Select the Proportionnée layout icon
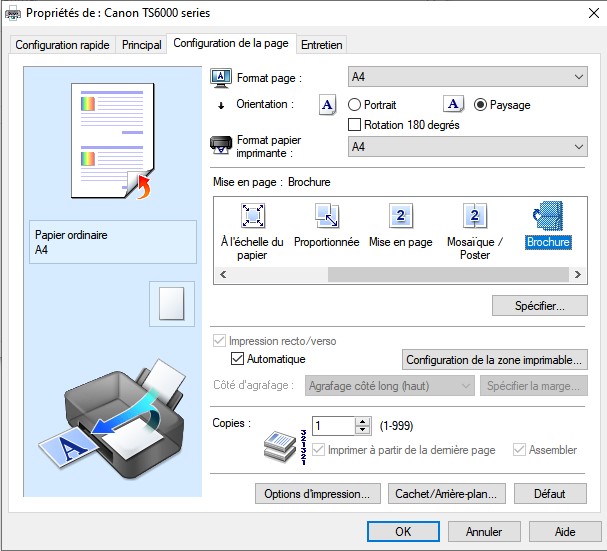The image size is (607, 551). pos(327,216)
